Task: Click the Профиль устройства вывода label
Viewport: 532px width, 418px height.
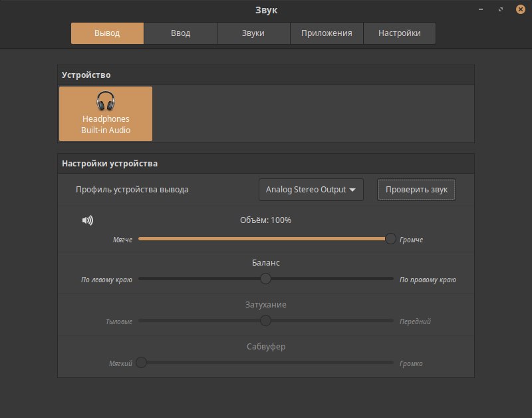Action: click(132, 190)
